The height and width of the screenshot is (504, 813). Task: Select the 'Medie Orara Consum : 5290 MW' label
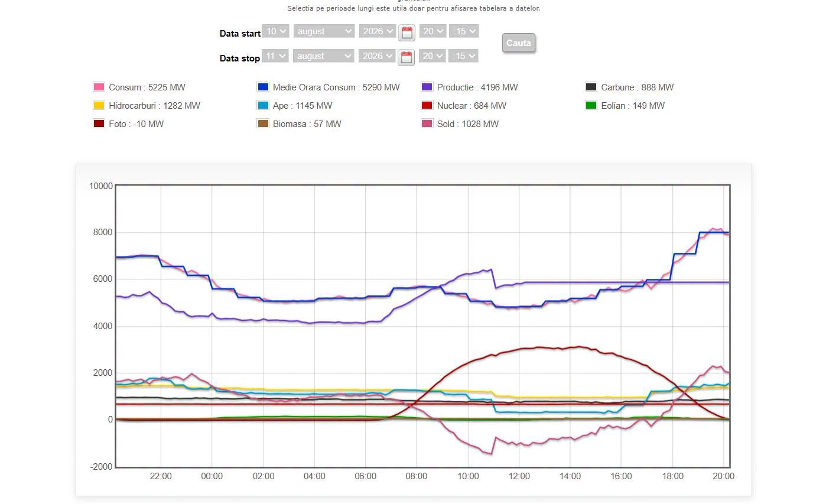pyautogui.click(x=336, y=87)
